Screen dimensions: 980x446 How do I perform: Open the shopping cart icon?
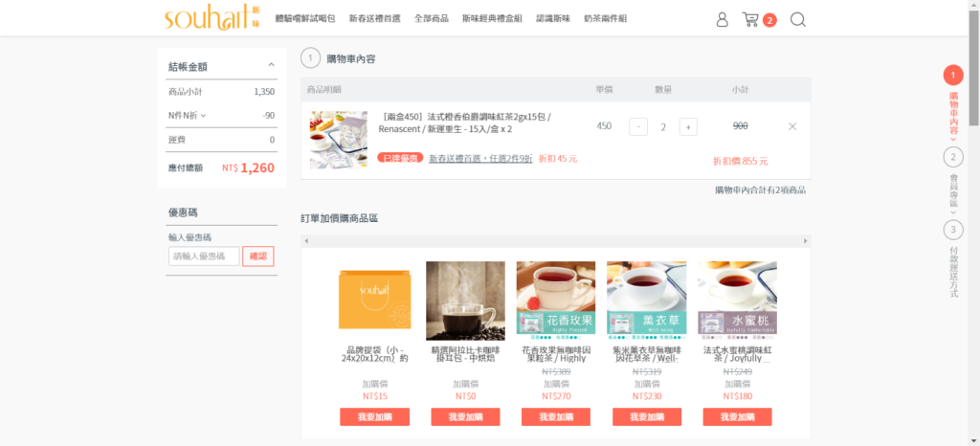[750, 19]
